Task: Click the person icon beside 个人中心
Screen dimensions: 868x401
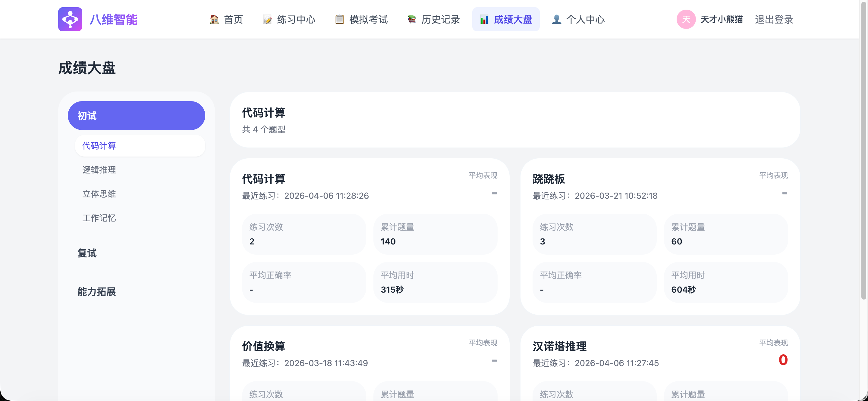Action: [556, 19]
